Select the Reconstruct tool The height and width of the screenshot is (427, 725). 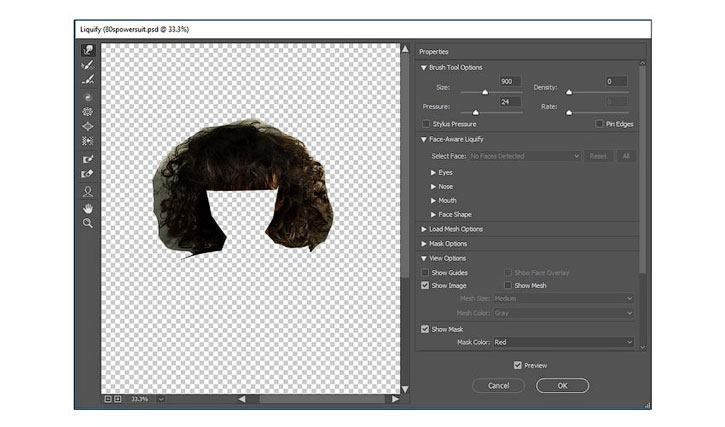point(88,65)
